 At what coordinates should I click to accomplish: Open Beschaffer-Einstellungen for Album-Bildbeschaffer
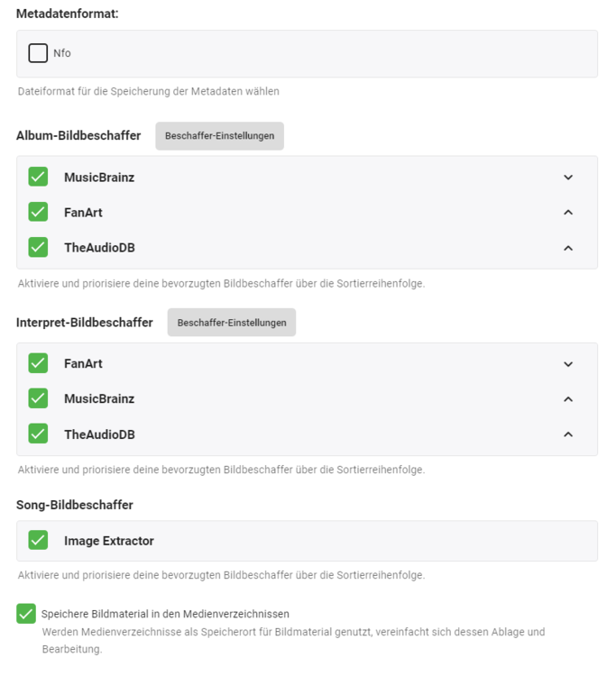[219, 136]
